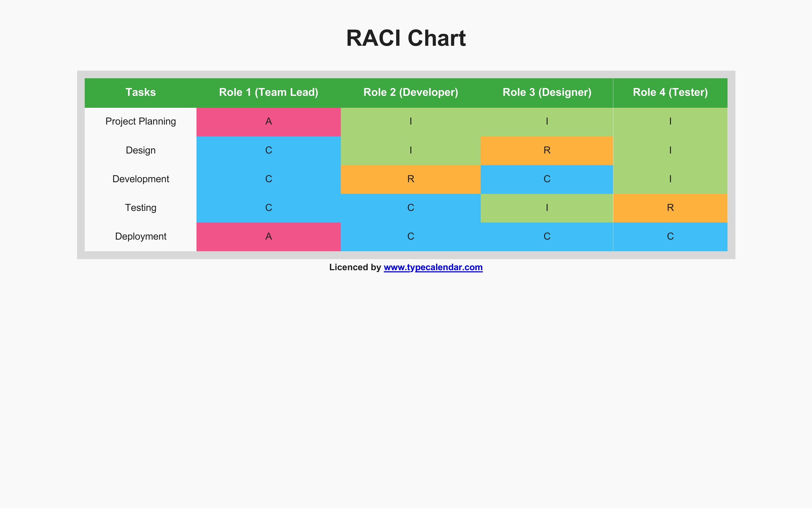
Task: Select Designer's C cell for Deployment
Action: pyautogui.click(x=547, y=237)
